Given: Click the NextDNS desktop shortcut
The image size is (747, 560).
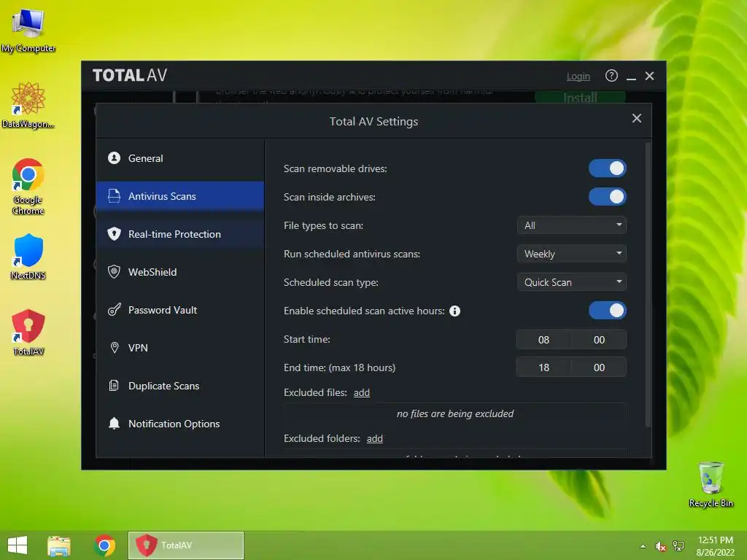Looking at the screenshot, I should point(28,257).
